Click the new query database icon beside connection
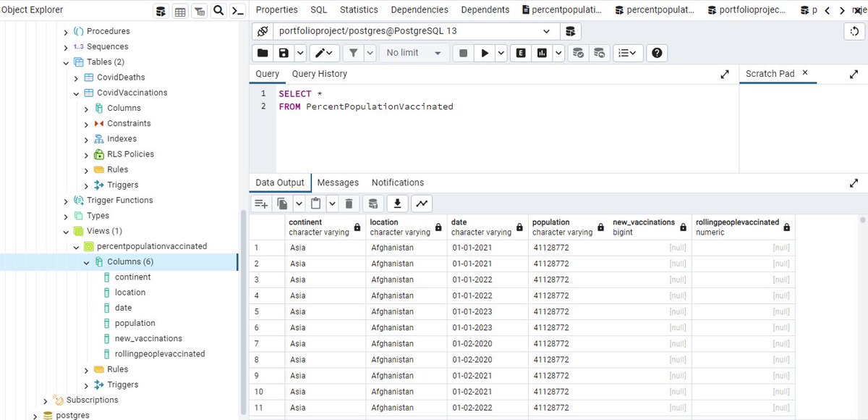 click(x=571, y=31)
